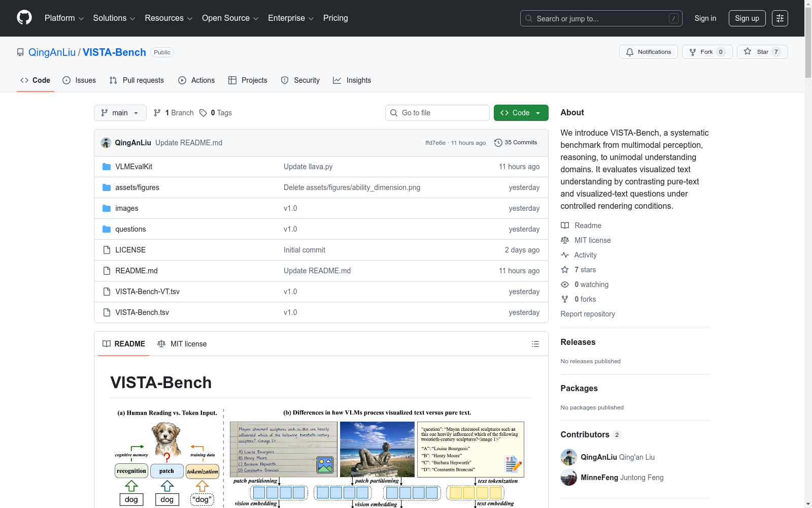Open README outline list icon

(x=535, y=344)
